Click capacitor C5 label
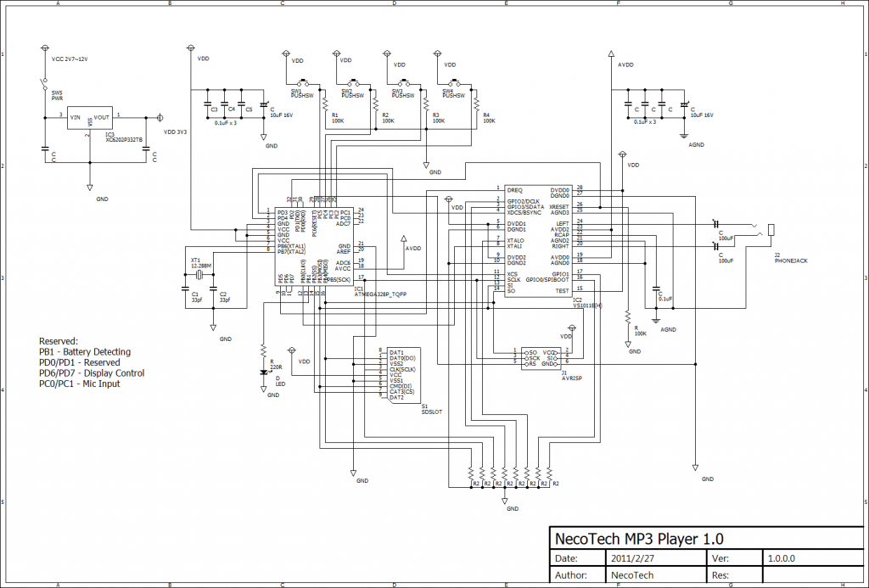This screenshot has width=869, height=588. 249,109
